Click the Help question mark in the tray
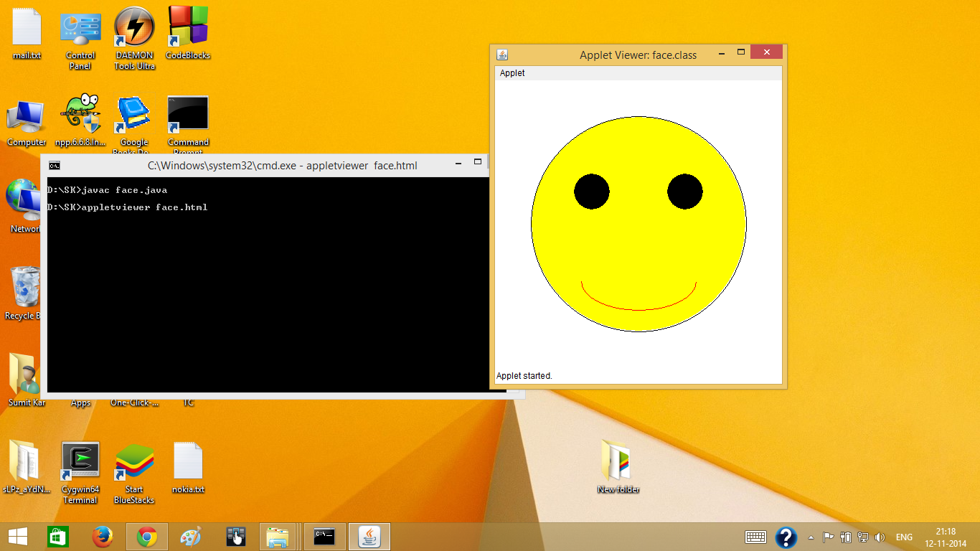This screenshot has height=551, width=980. click(786, 537)
